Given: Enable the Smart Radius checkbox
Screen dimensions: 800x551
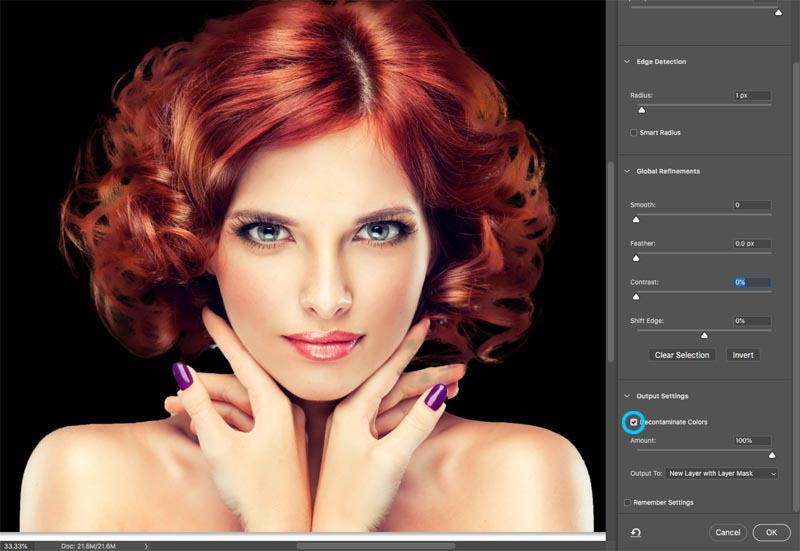Looking at the screenshot, I should [x=634, y=132].
